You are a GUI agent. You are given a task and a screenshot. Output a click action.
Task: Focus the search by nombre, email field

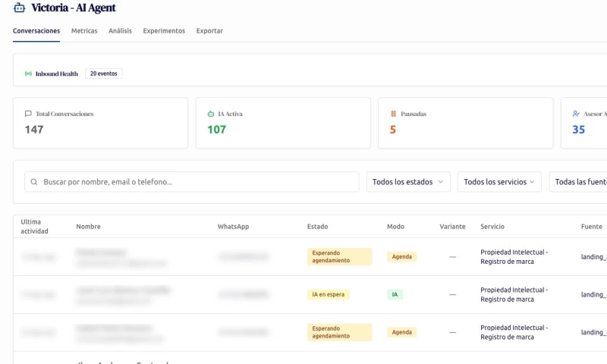coord(192,182)
